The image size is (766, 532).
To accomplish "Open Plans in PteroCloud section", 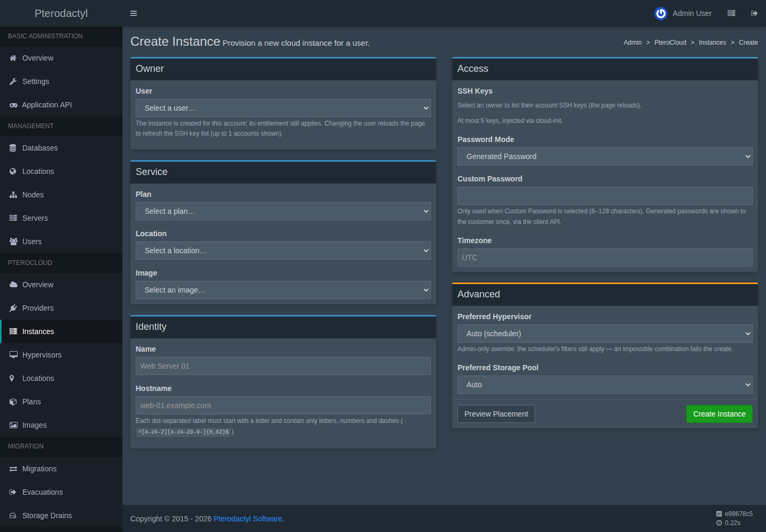I will click(x=61, y=402).
